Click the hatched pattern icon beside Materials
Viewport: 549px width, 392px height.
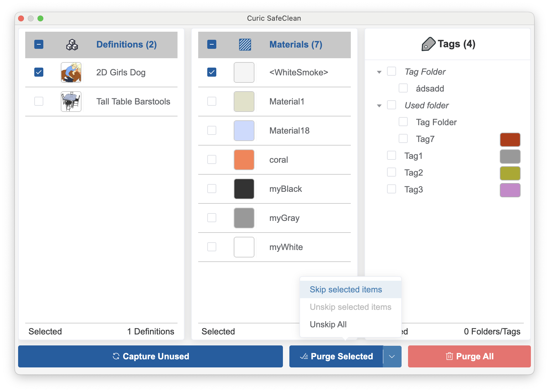click(245, 45)
